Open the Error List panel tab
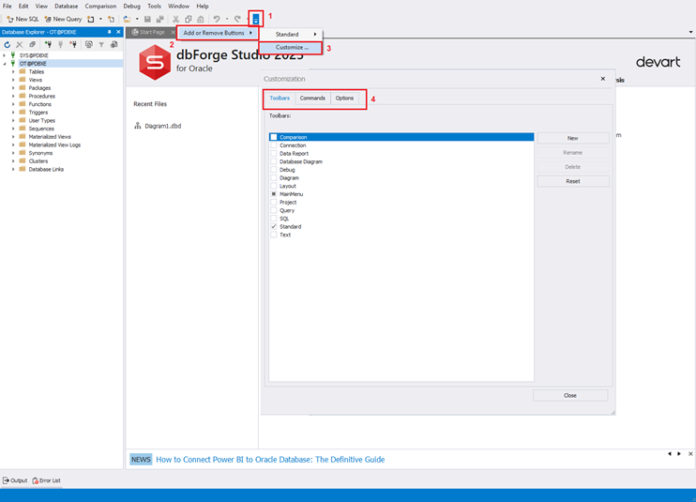Screen dimensions: 696x502 [x=46, y=481]
